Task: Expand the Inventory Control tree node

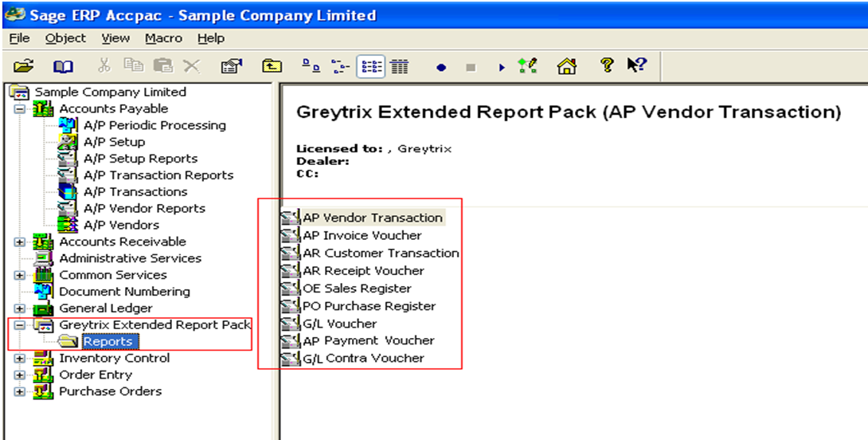Action: point(20,358)
